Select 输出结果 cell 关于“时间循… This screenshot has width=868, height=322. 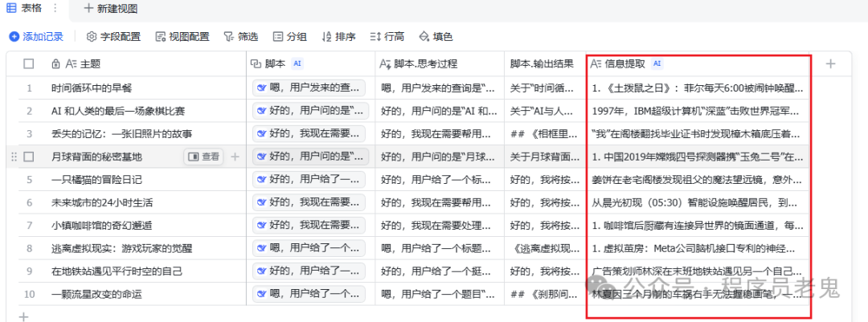(x=545, y=88)
